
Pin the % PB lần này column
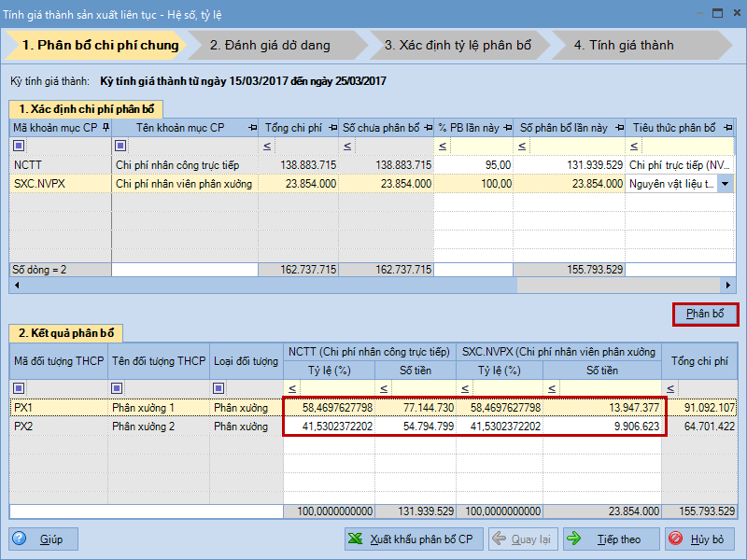506,128
